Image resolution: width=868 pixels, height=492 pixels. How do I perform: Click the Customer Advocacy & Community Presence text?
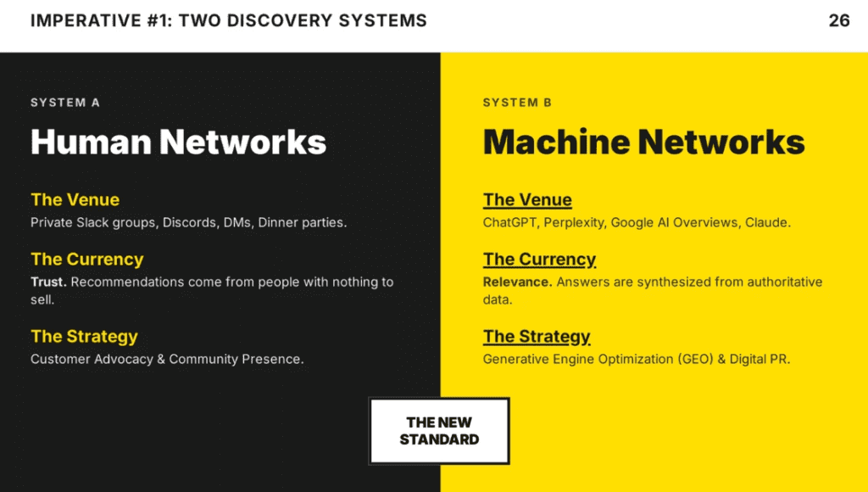(x=167, y=359)
